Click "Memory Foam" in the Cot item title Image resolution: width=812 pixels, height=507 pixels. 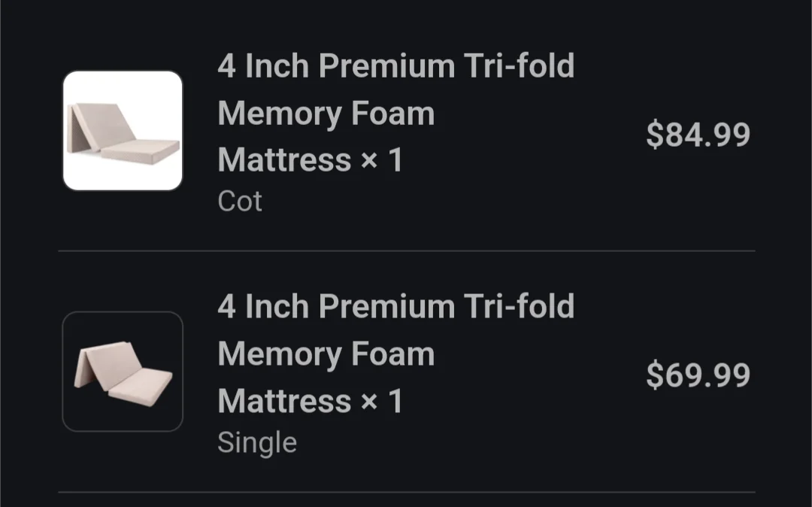[326, 114]
